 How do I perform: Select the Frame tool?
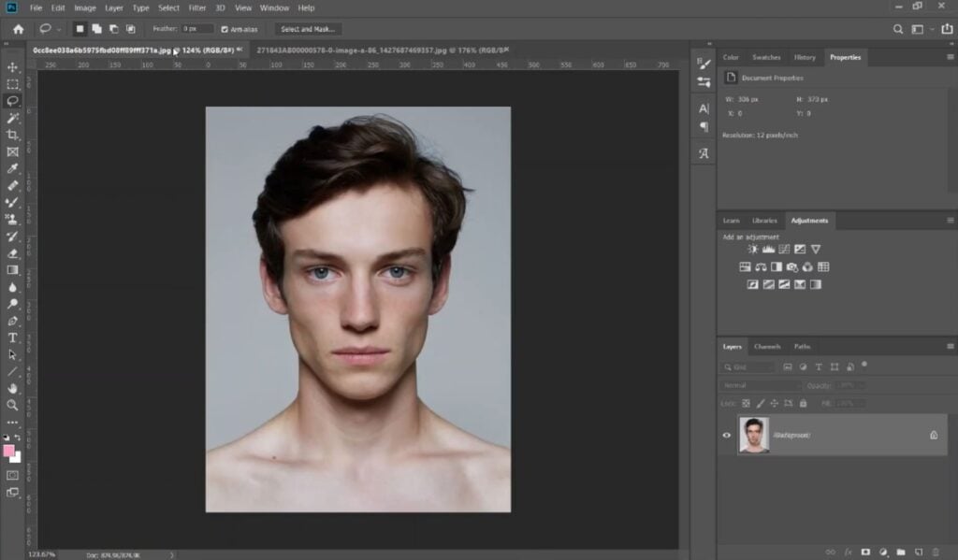tap(12, 152)
